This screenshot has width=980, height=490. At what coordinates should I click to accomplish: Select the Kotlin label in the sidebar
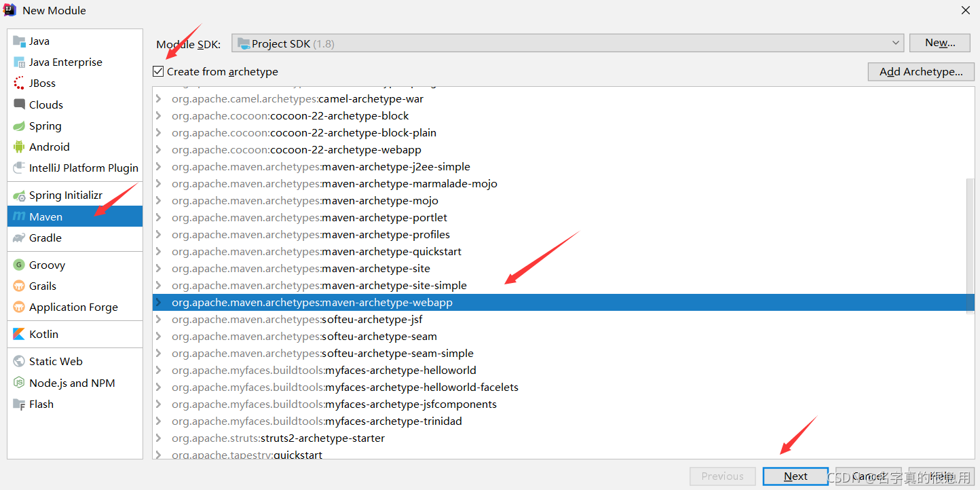(x=44, y=335)
